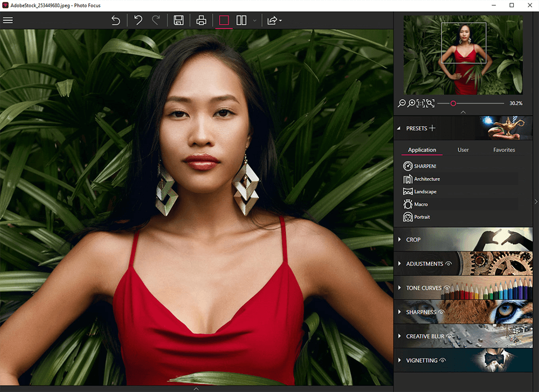This screenshot has width=539, height=392.
Task: Switch to the User presets tab
Action: point(463,150)
